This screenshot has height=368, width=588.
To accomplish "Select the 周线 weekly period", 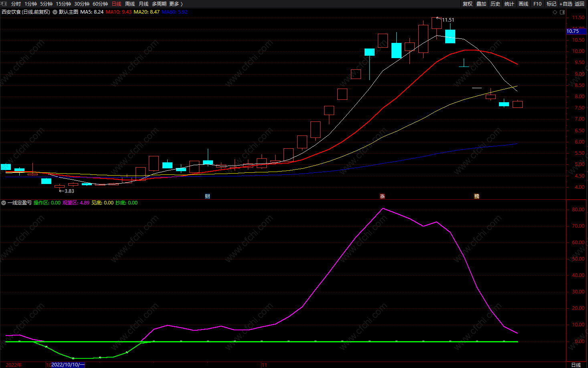I will pyautogui.click(x=130, y=4).
